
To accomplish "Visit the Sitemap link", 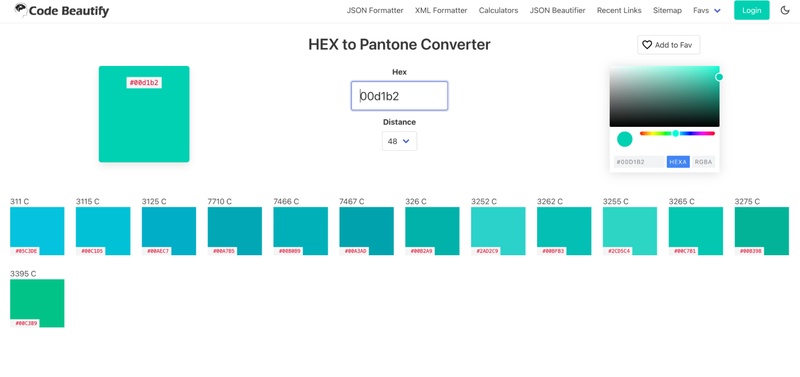I will tap(667, 10).
